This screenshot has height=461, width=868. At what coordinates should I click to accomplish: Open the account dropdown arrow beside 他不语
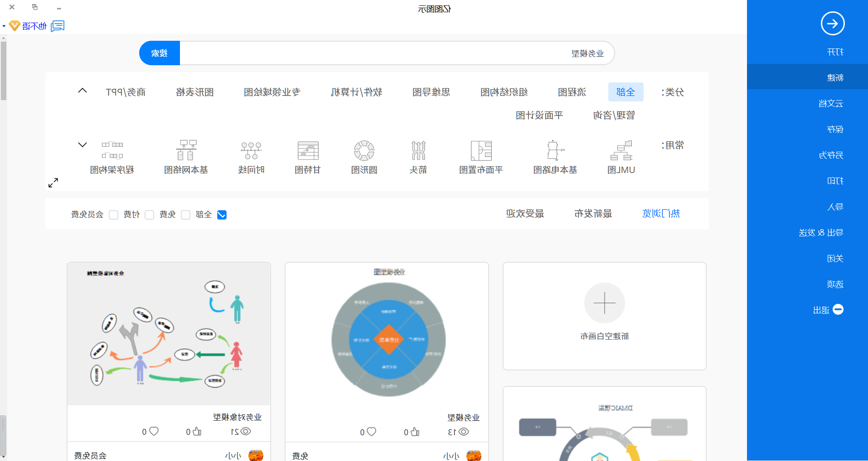tap(4, 26)
